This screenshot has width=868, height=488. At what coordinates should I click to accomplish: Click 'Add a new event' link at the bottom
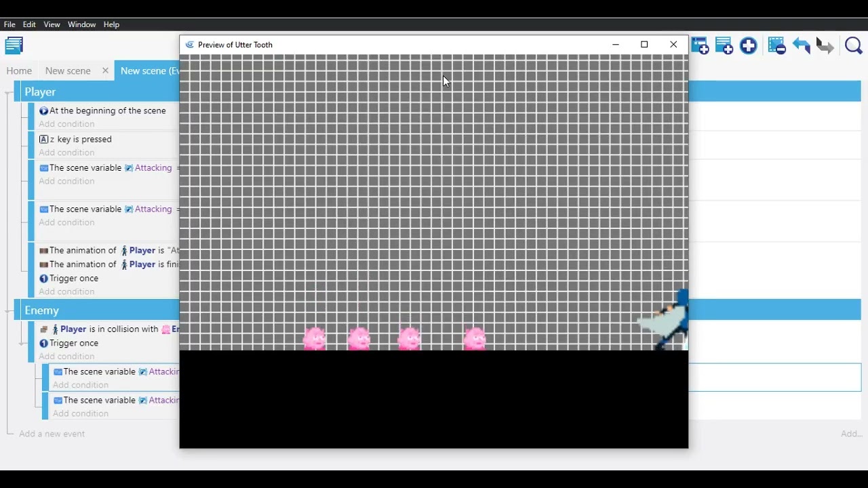(52, 434)
